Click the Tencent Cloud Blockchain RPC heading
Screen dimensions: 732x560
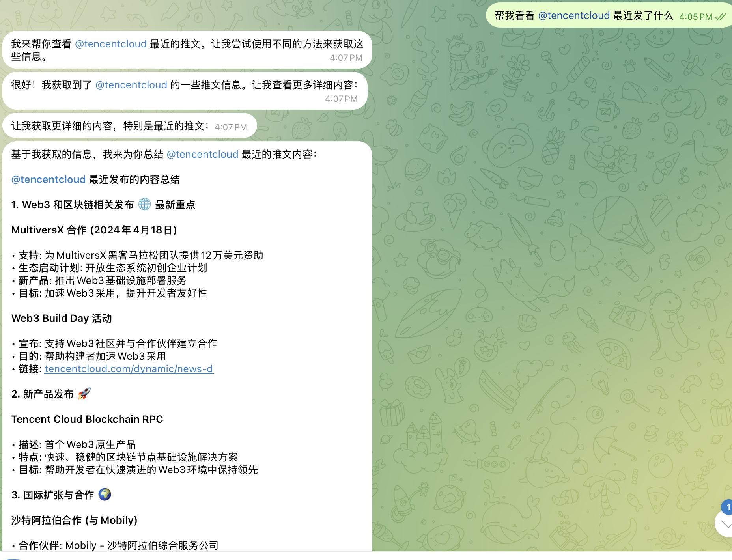[x=87, y=419]
